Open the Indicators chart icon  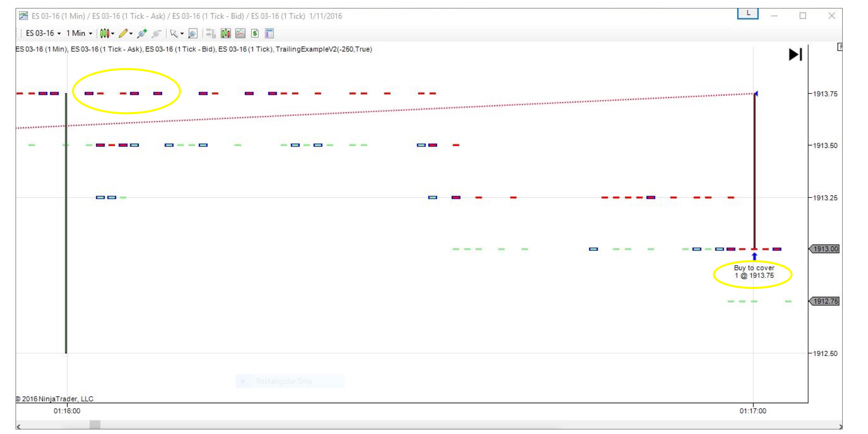pyautogui.click(x=240, y=33)
